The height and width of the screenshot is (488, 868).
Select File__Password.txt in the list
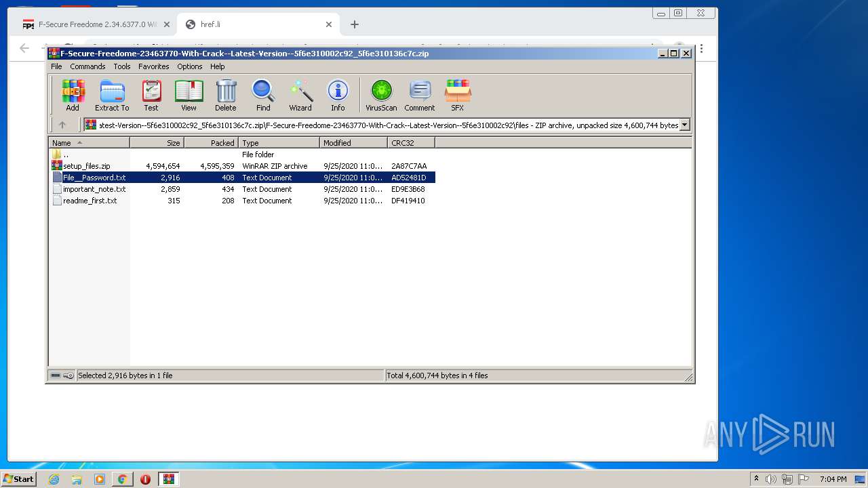click(94, 178)
